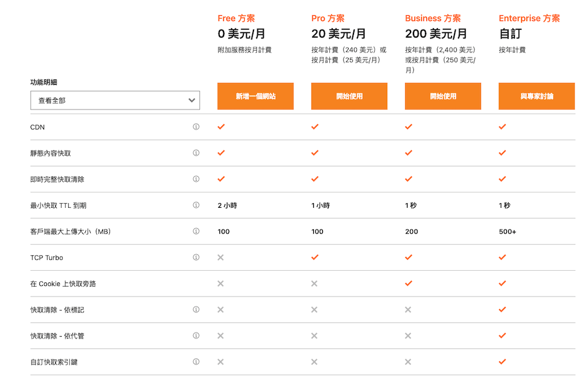The image size is (588, 379).
Task: Click Free plan X in 依標記 row
Action: point(220,310)
